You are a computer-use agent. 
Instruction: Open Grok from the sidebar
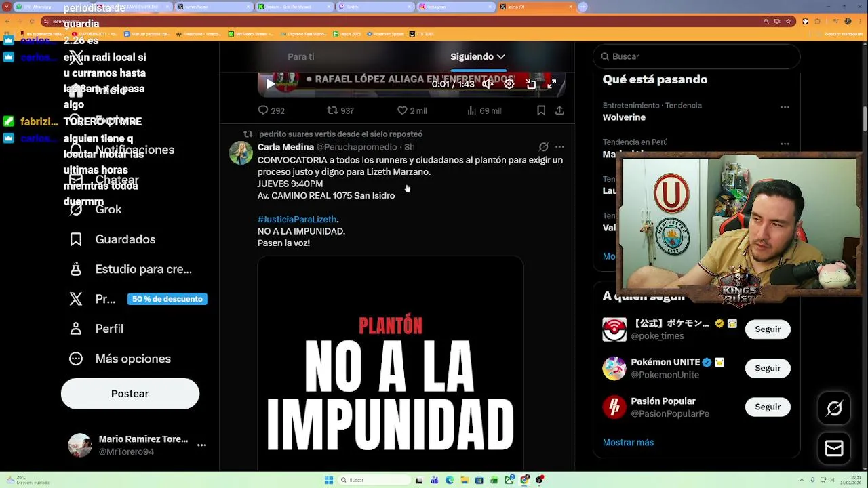[x=96, y=209]
